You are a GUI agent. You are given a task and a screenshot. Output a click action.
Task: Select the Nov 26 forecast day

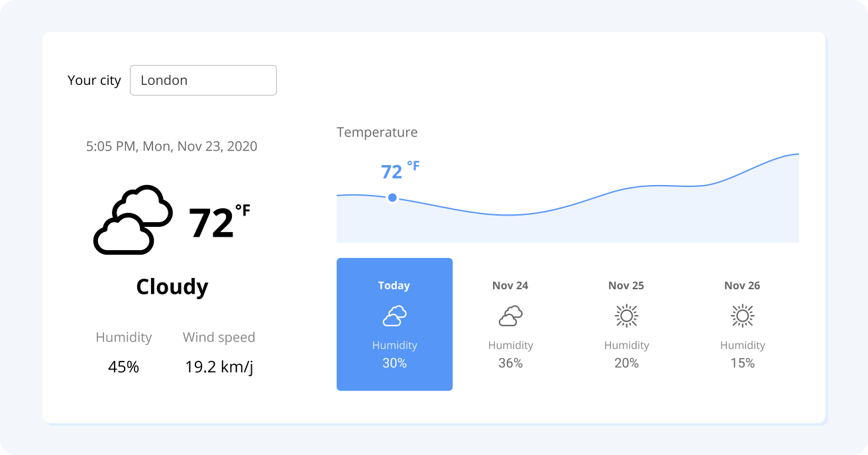point(742,324)
